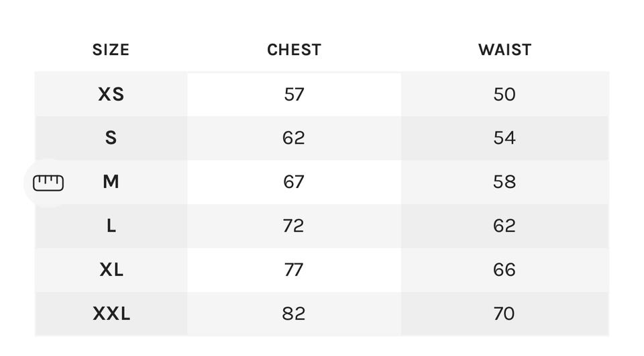Select chest measurement 82 for XXL
The image size is (644, 356).
pyautogui.click(x=294, y=313)
